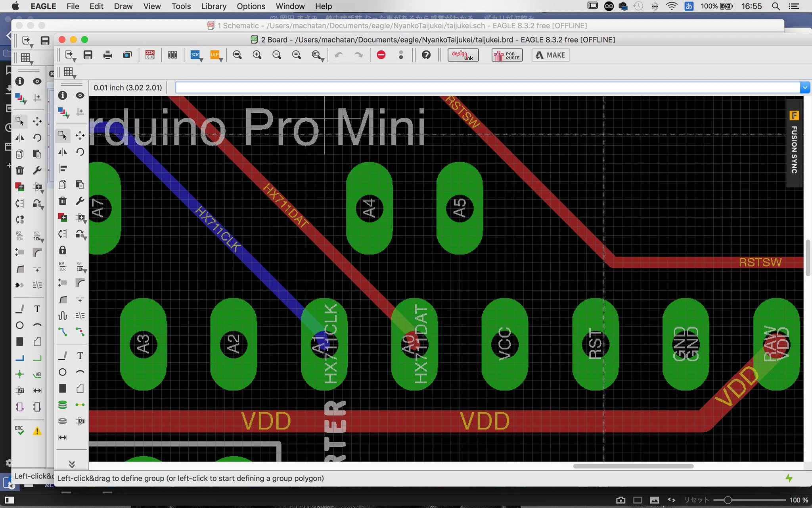This screenshot has width=812, height=508.
Task: Open the ULP user language dropdown
Action: coord(216,55)
